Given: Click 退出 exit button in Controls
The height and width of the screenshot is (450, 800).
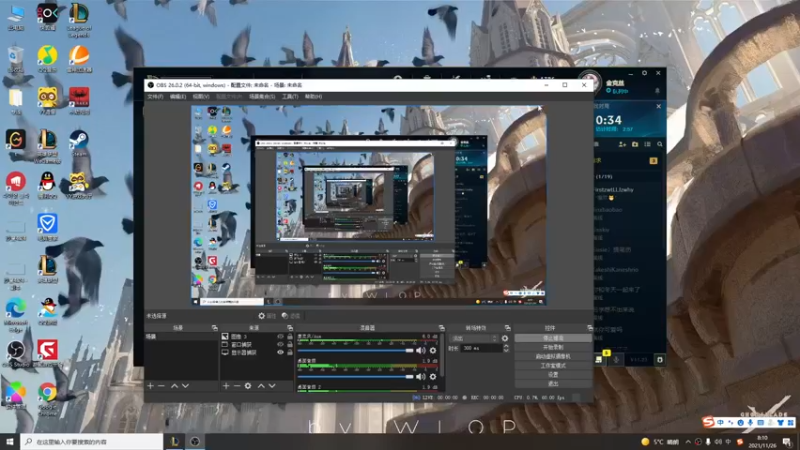Looking at the screenshot, I should (553, 384).
